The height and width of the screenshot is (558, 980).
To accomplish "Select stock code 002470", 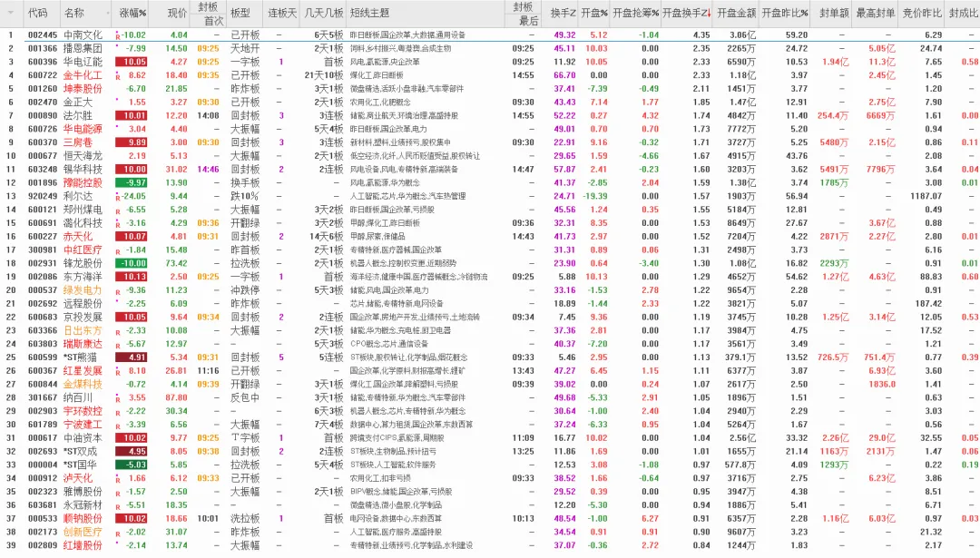I will coord(43,102).
